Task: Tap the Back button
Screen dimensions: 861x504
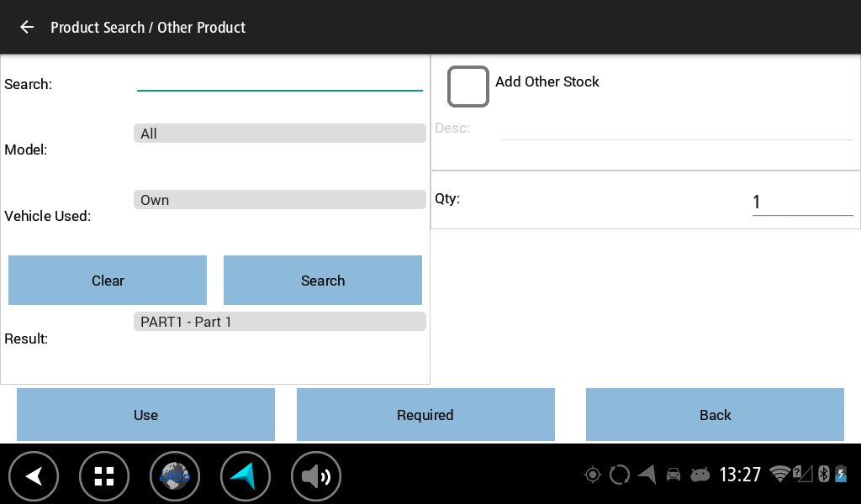Action: 715,415
